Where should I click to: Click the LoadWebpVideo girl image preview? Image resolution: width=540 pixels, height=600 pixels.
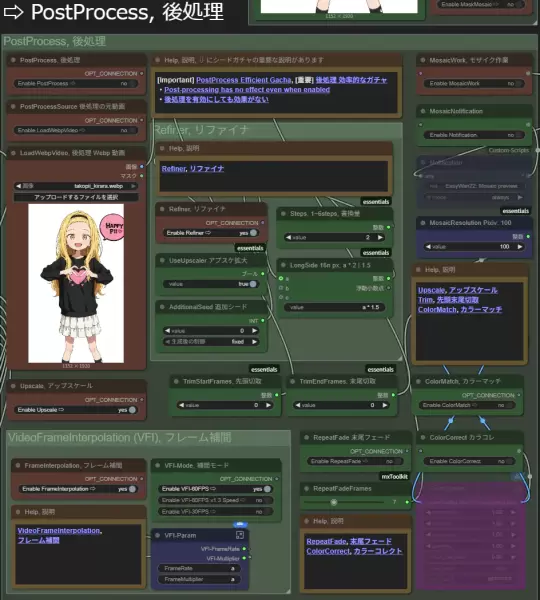coord(76,283)
